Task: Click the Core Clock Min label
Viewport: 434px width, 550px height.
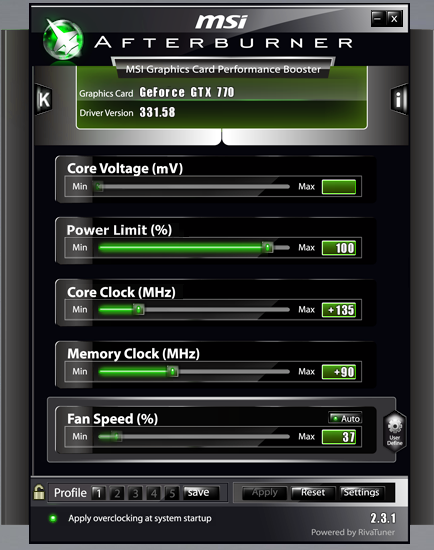Action: pyautogui.click(x=80, y=309)
